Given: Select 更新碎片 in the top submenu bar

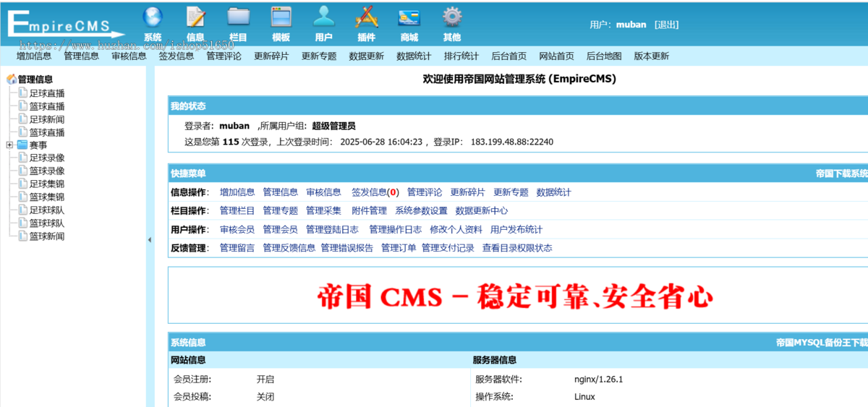Looking at the screenshot, I should 271,56.
